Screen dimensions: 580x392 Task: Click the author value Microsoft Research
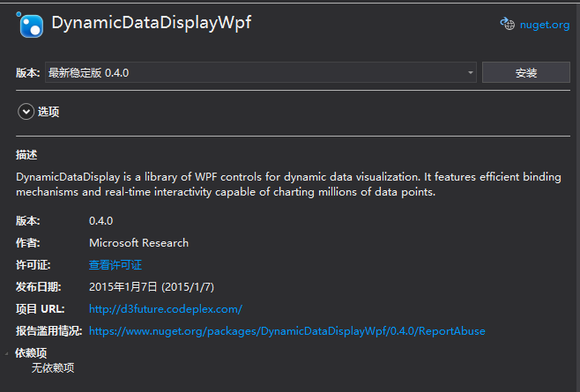click(138, 242)
